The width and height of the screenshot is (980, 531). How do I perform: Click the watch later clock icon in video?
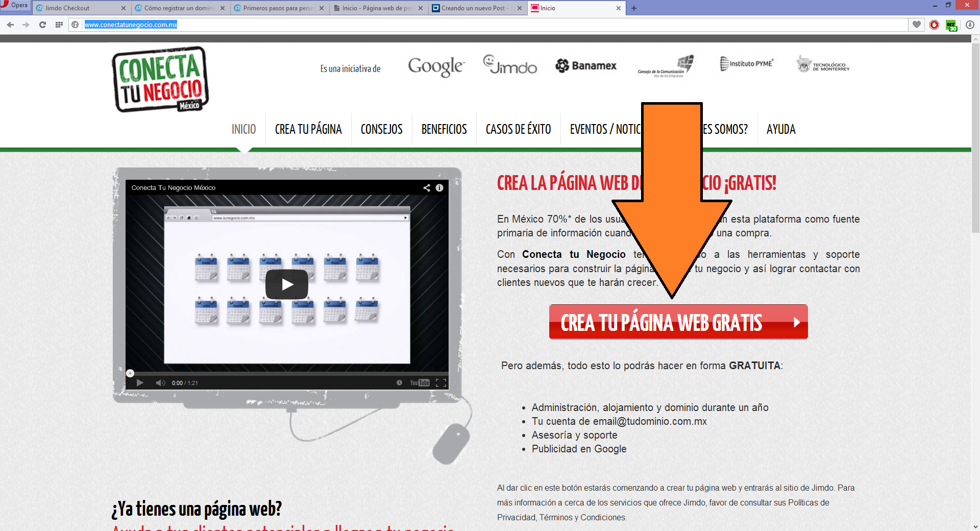coord(399,383)
